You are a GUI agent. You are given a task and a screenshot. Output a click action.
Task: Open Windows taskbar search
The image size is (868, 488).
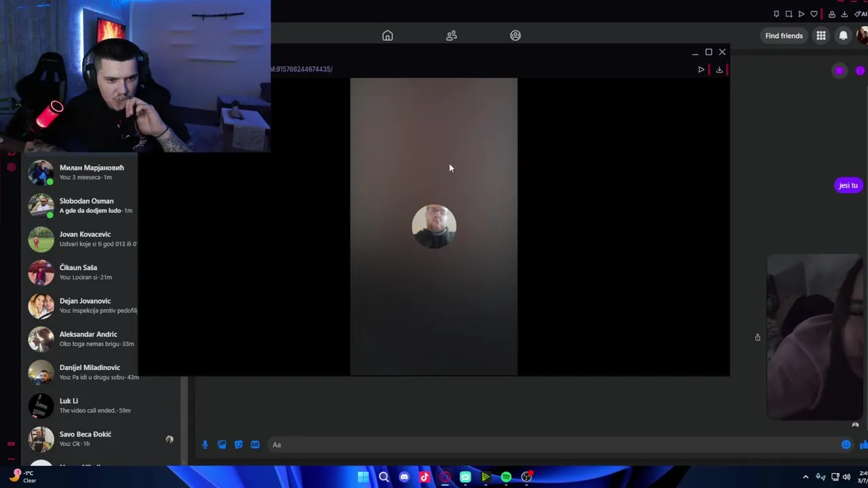tap(384, 477)
